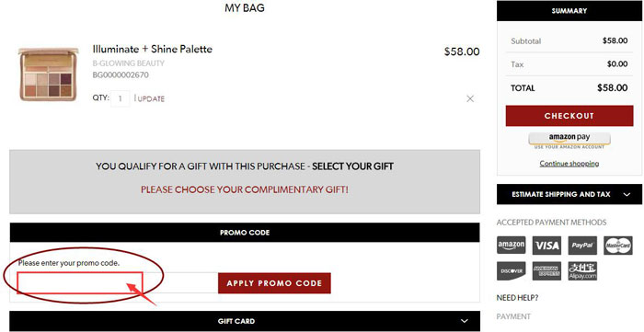
Task: Click the red Checkout button
Action: [569, 116]
